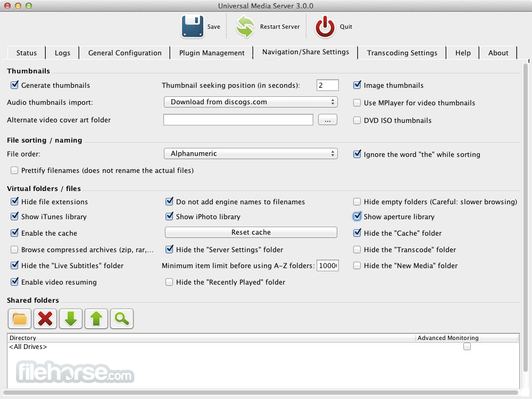This screenshot has height=399, width=532.
Task: Enable Browse compressed archives option
Action: [x=14, y=250]
